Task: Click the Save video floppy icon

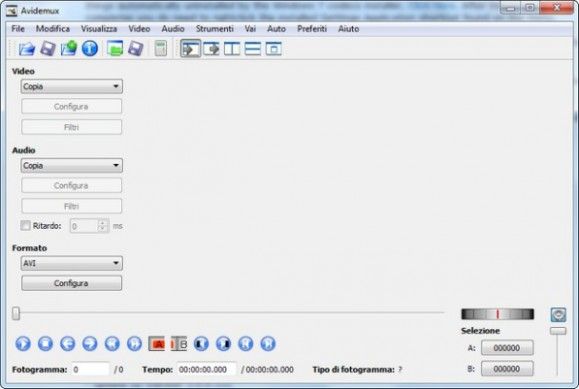Action: coord(48,48)
